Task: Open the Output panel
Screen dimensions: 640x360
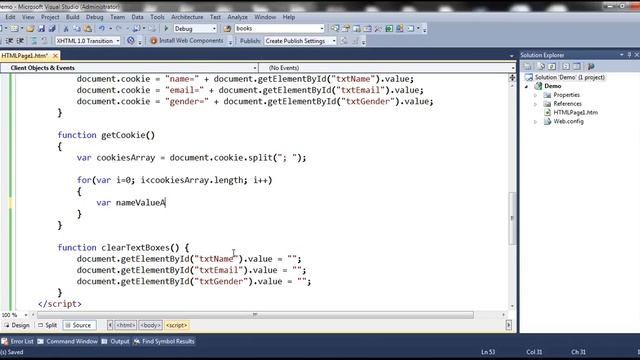Action: (116, 341)
